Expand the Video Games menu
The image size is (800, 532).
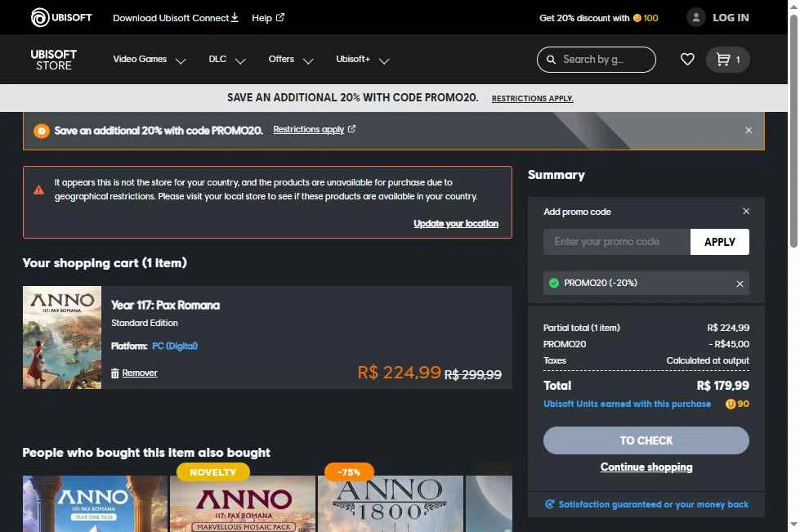150,60
